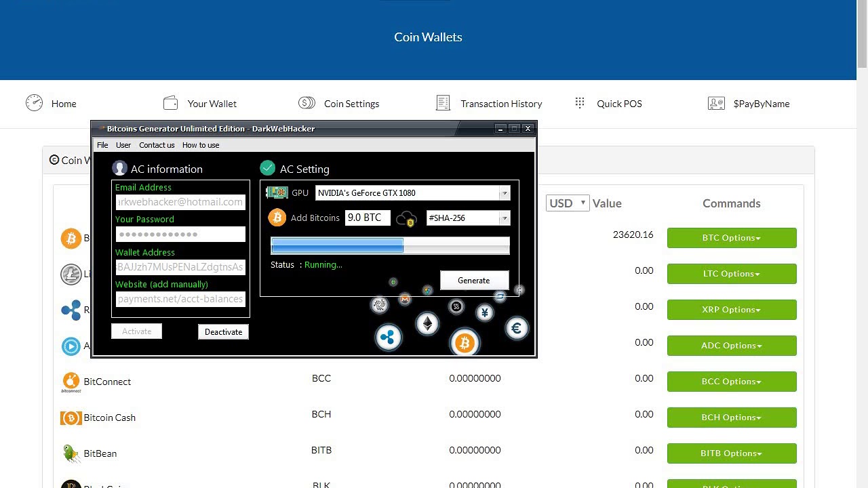This screenshot has height=488, width=868.
Task: Click the Monero orb icon
Action: click(405, 299)
